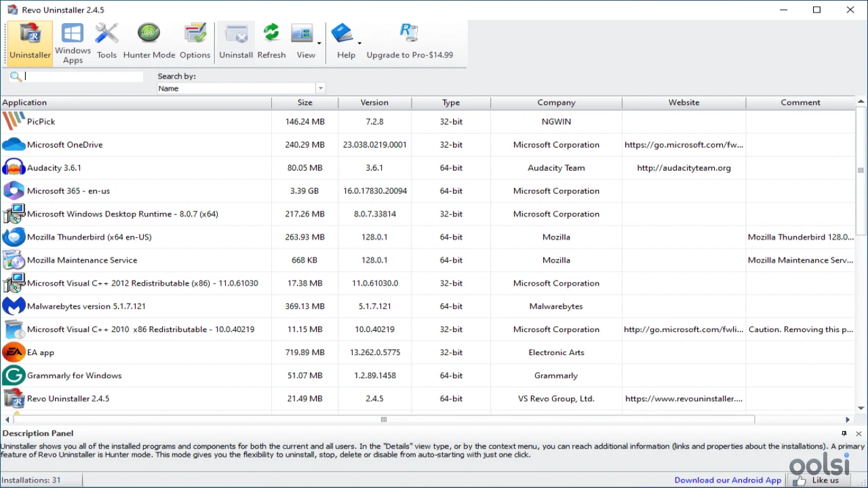Select the Grammarly for Windows icon
The width and height of the screenshot is (868, 488).
click(14, 375)
